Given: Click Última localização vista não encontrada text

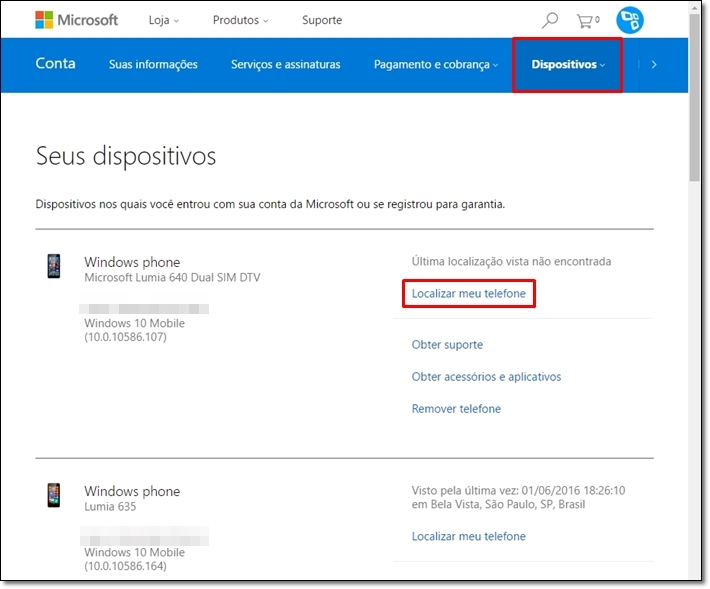Looking at the screenshot, I should 511,261.
